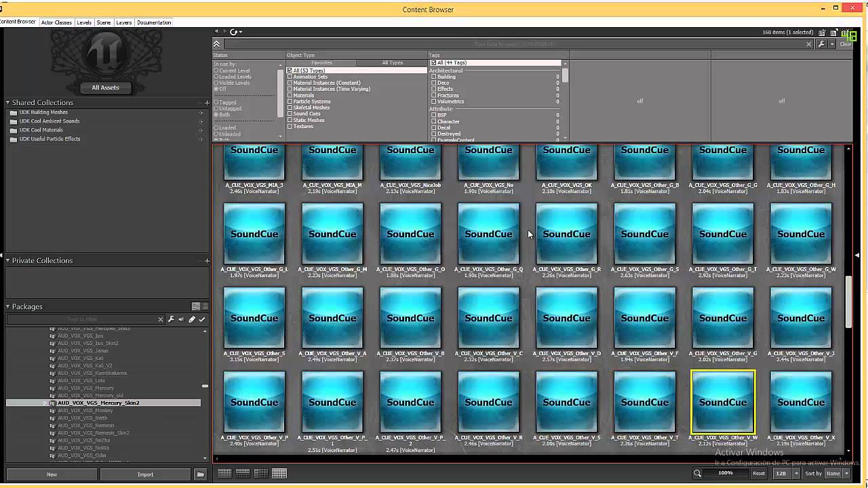Select the second thumbnail layout icon at the bottom
The width and height of the screenshot is (868, 488).
[243, 473]
